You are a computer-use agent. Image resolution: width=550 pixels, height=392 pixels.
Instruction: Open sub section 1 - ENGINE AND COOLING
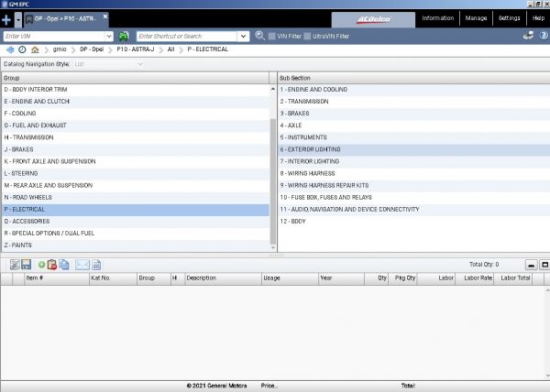coord(414,90)
